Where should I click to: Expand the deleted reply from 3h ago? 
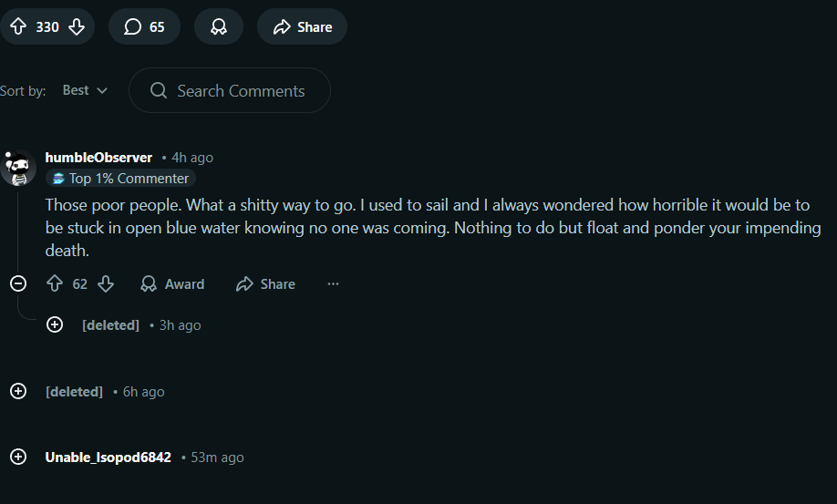click(x=55, y=324)
